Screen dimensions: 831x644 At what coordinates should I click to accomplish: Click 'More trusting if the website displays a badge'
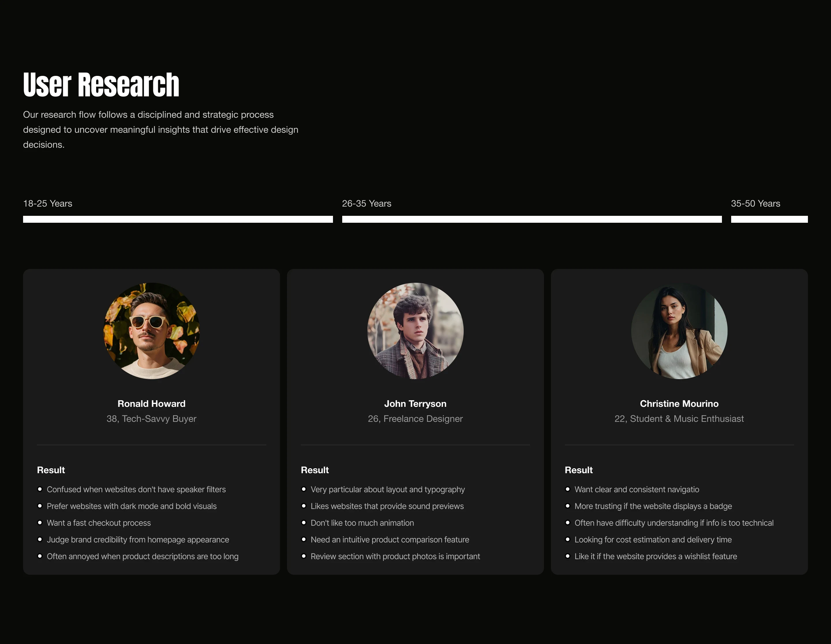(x=653, y=506)
